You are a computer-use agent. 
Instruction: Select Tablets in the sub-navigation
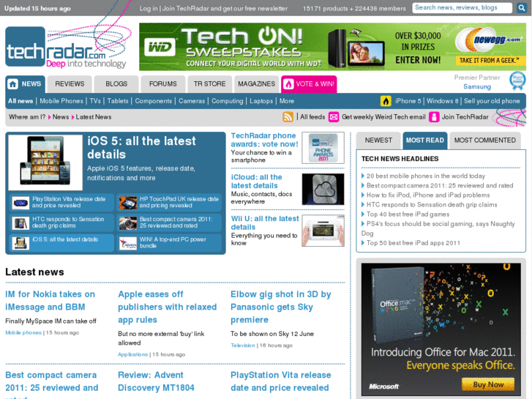click(x=118, y=101)
